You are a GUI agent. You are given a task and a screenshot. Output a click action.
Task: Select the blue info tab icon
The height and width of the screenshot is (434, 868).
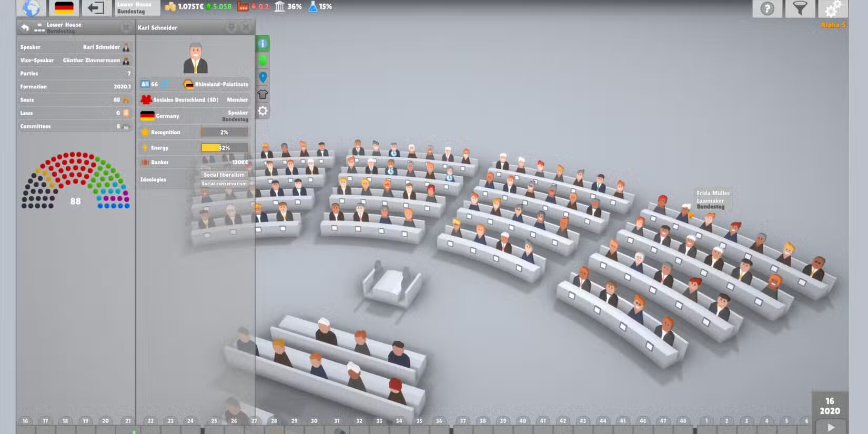[263, 44]
